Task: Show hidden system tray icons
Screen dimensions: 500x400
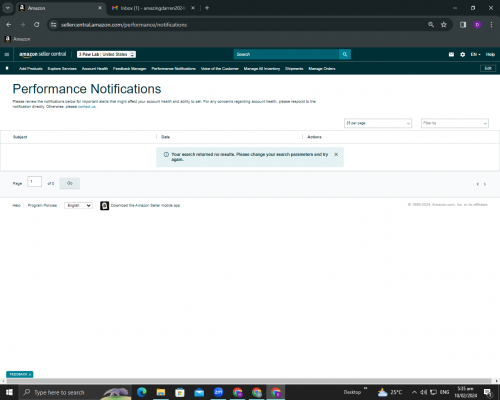Action: tap(414, 392)
